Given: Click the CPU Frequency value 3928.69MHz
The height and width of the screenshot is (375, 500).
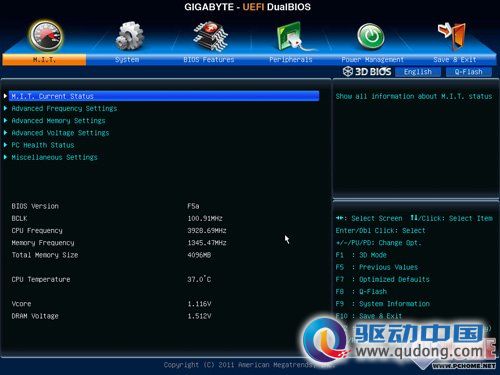Looking at the screenshot, I should pos(207,231).
